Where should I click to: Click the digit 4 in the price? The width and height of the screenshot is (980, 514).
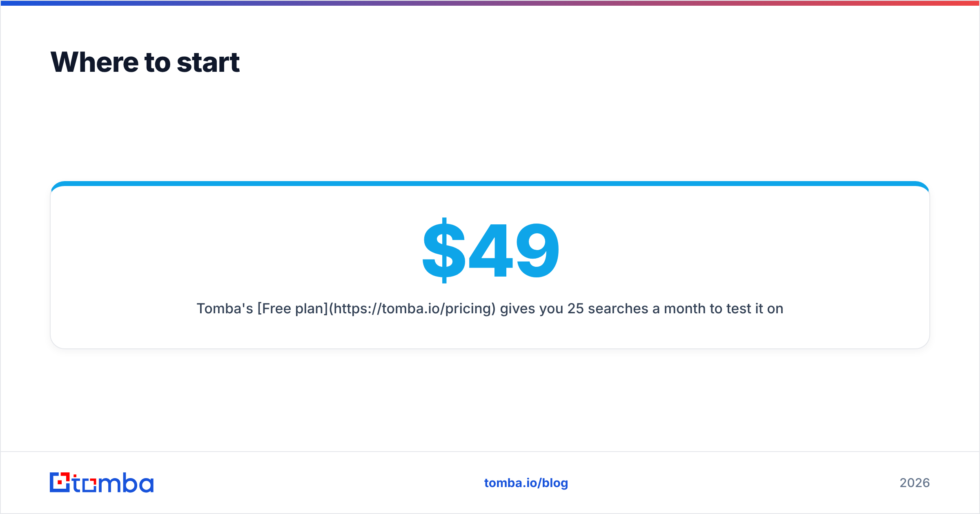(x=491, y=250)
